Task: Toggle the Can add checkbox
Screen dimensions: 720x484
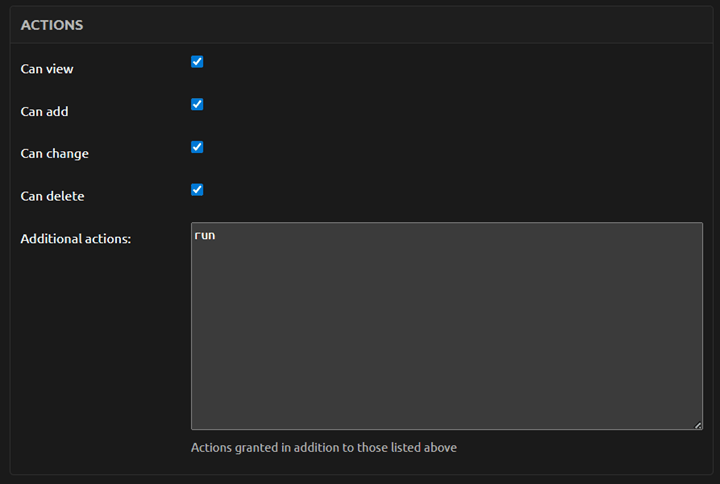Action: point(197,104)
